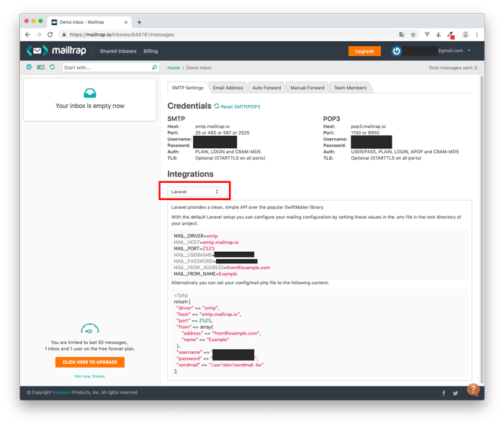Click CLICK HERE TO UPGRADE button
Image resolution: width=504 pixels, height=426 pixels.
click(x=90, y=362)
